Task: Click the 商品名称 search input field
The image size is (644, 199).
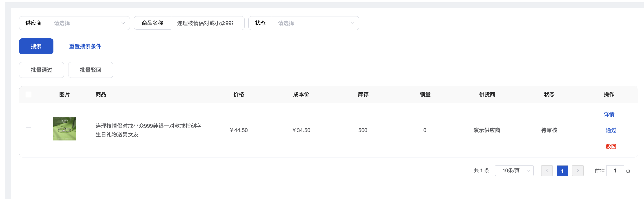Action: [x=207, y=23]
